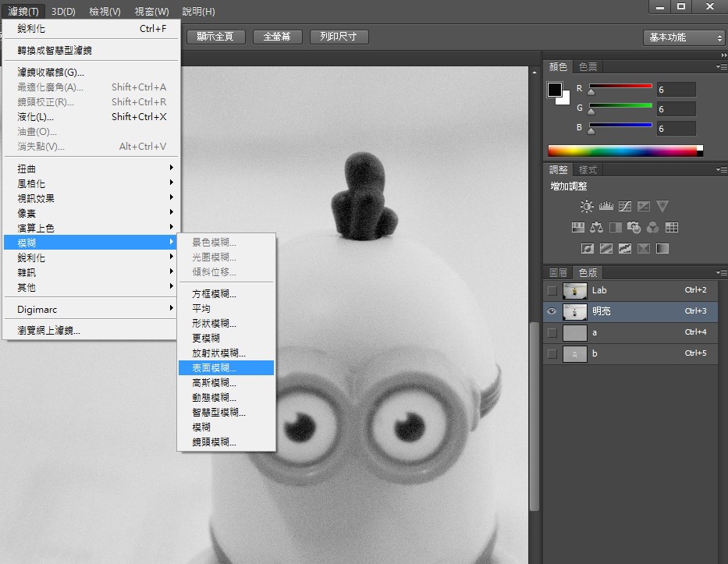Image resolution: width=728 pixels, height=564 pixels.
Task: Collapse the right panel dock arrows
Action: (724, 55)
